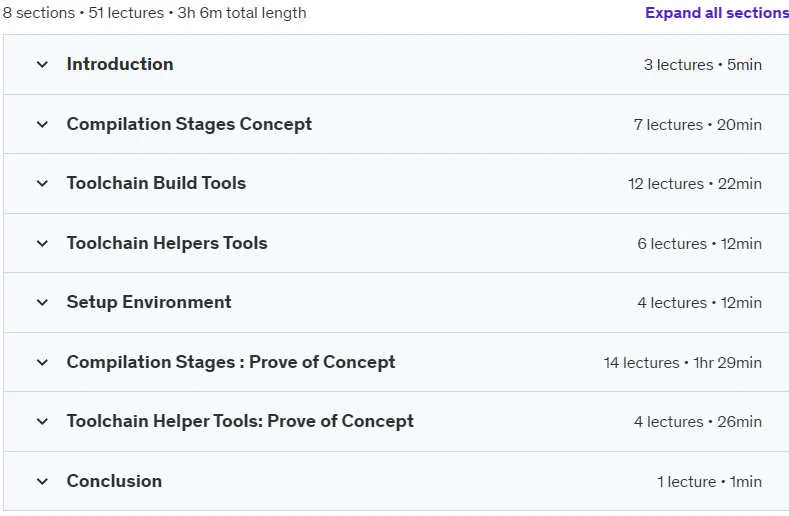
Task: Open the Toolchain Build Tools chevron
Action: [42, 184]
